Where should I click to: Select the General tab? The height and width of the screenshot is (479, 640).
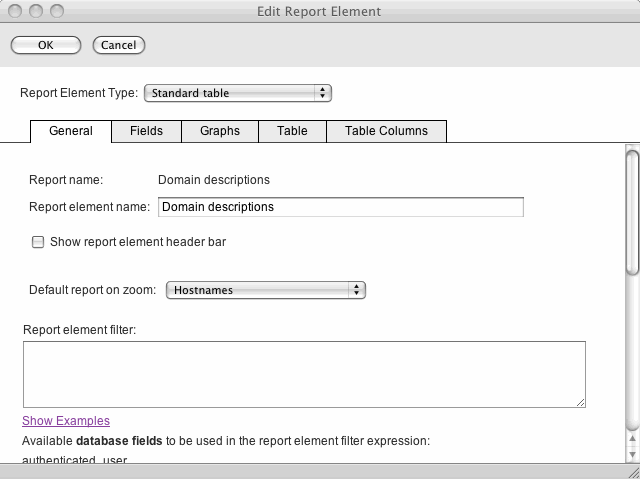coord(71,131)
